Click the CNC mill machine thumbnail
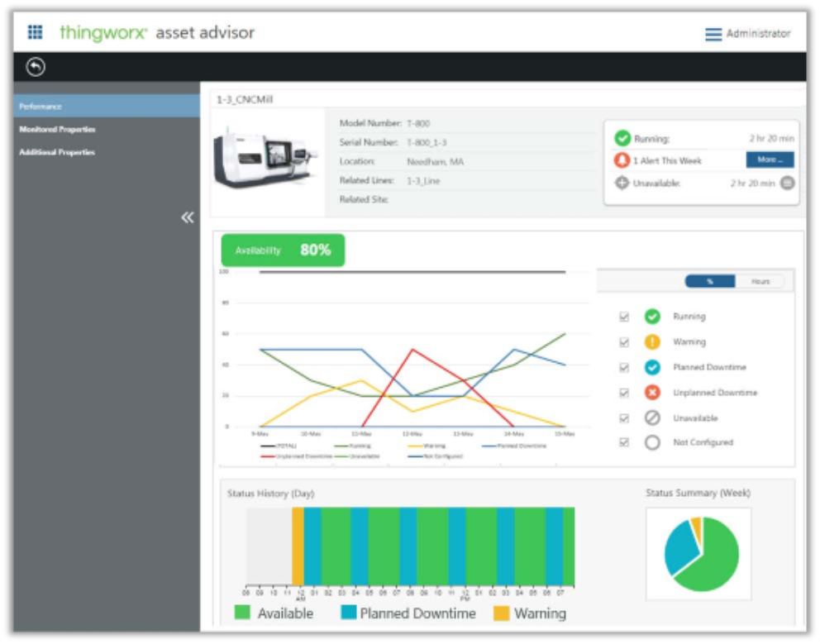 coord(266,160)
